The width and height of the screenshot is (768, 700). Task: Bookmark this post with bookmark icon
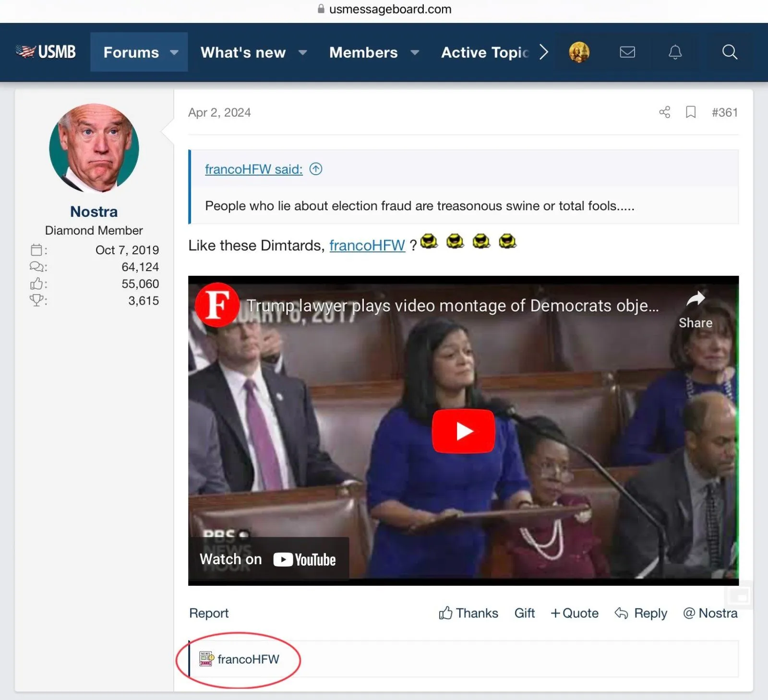[690, 112]
